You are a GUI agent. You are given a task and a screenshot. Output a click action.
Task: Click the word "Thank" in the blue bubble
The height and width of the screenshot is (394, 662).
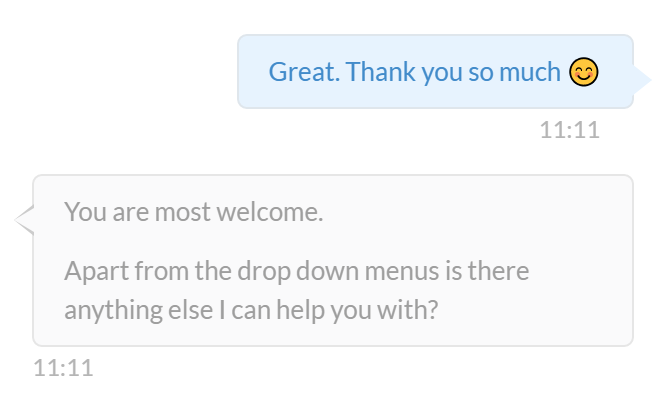pyautogui.click(x=381, y=71)
